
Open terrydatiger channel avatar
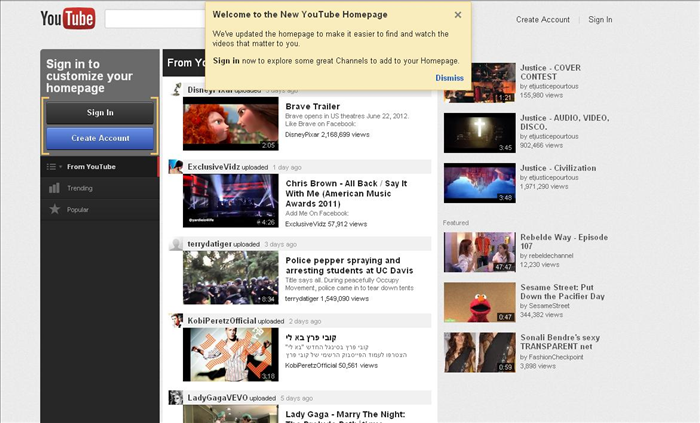click(176, 244)
